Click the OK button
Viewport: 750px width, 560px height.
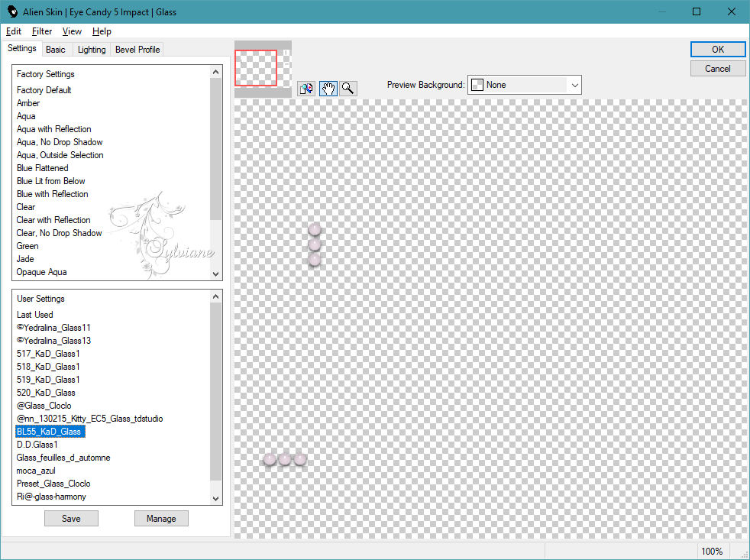[717, 50]
